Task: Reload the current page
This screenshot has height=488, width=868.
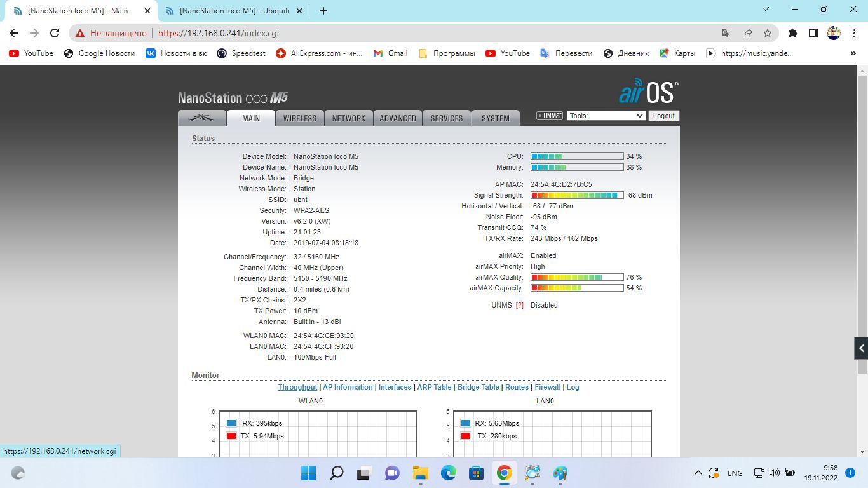Action: [x=55, y=33]
